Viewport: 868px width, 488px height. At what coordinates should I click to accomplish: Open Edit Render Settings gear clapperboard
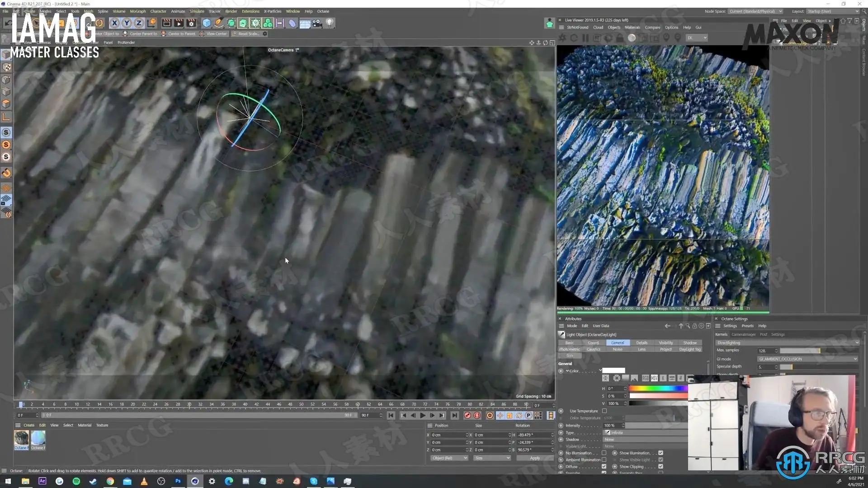coord(191,23)
